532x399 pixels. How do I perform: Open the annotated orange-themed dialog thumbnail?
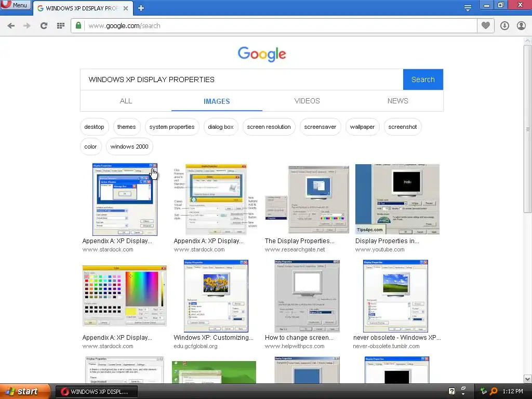coord(216,199)
